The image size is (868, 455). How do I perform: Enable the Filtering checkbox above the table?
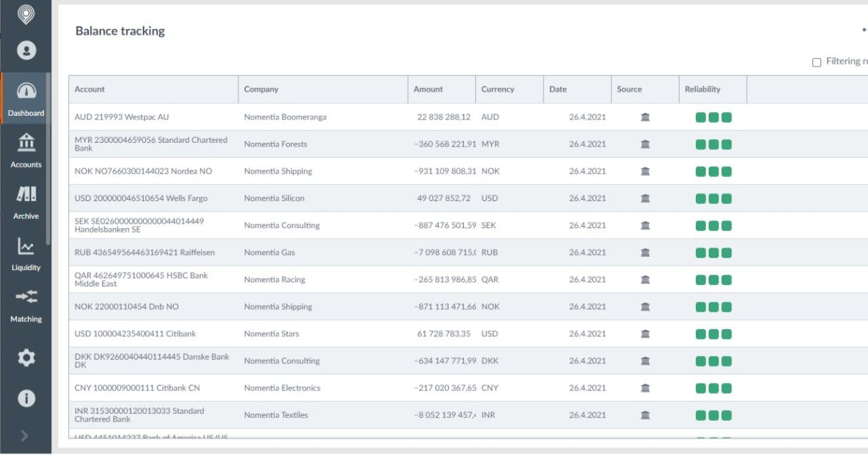point(817,61)
